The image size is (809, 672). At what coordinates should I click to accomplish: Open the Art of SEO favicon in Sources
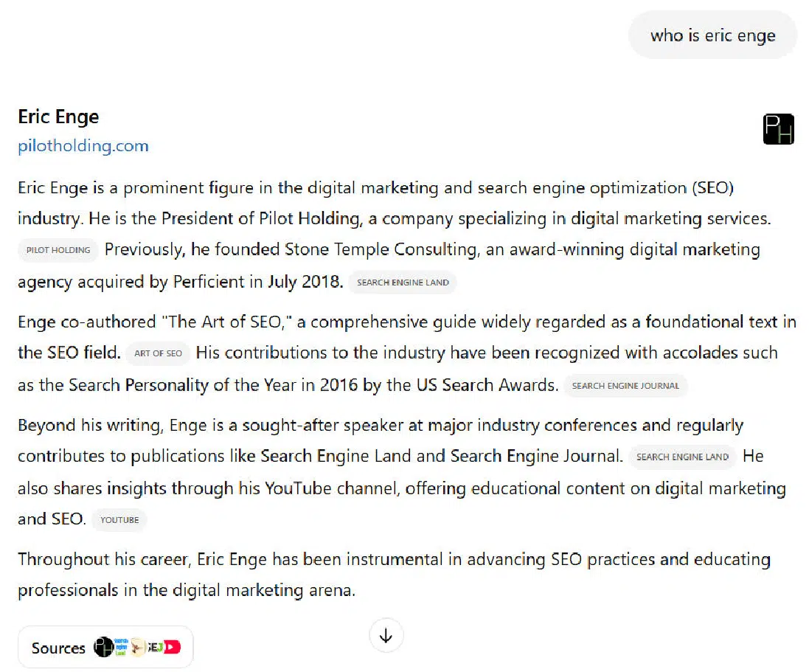[137, 647]
